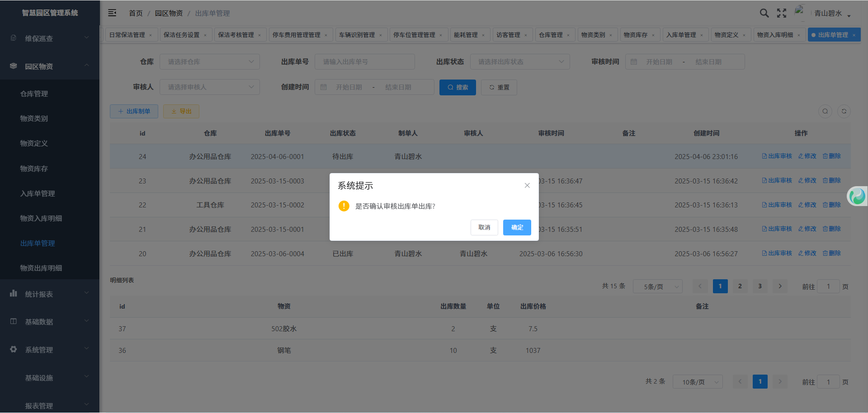Toggle search bar visibility round icon

(x=825, y=111)
